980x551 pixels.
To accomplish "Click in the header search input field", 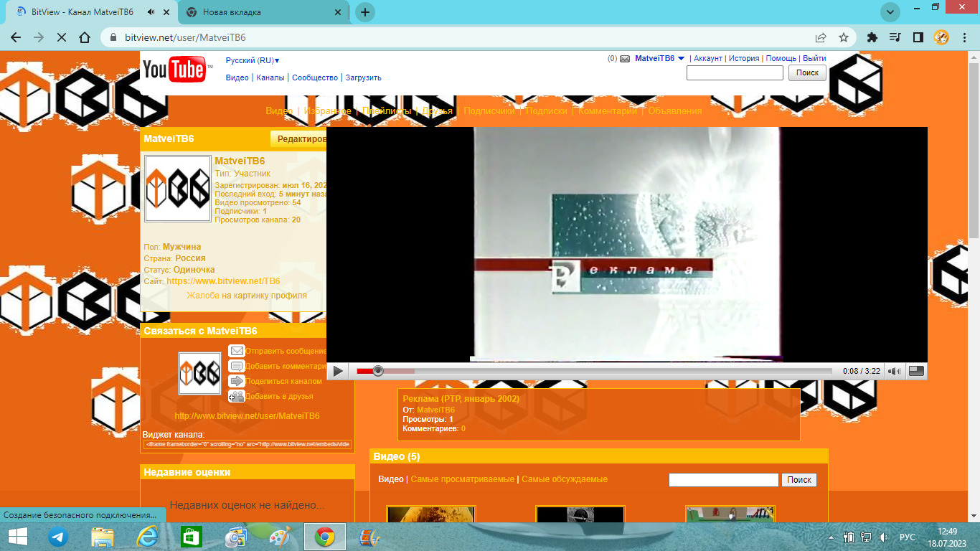I will [735, 72].
